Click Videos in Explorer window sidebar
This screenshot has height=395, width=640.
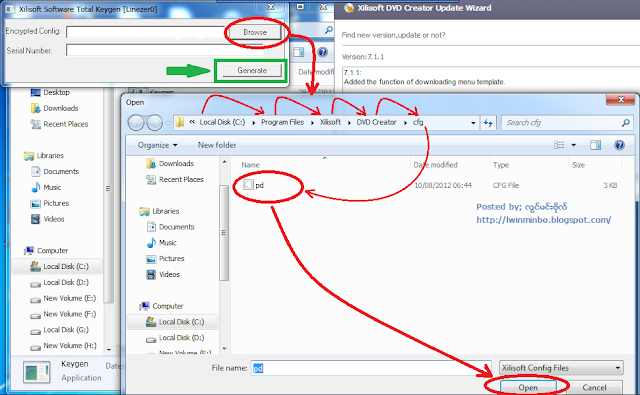(47, 219)
